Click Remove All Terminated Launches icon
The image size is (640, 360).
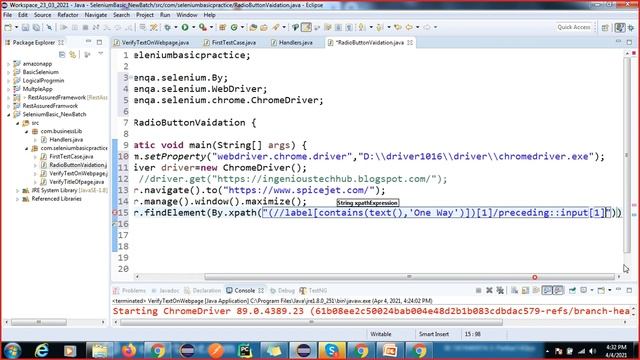pos(500,290)
